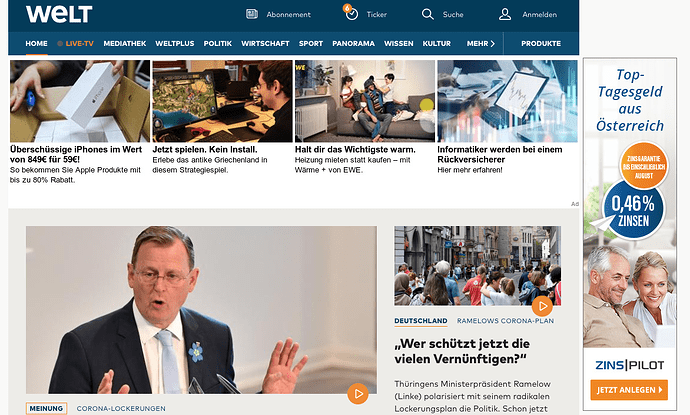
Task: Open the DEUTSCHLAND category link
Action: pyautogui.click(x=421, y=321)
